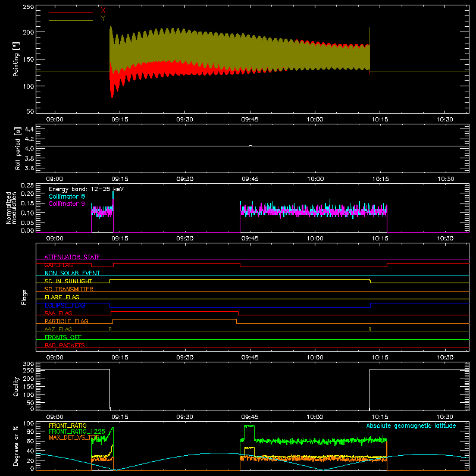The width and height of the screenshot is (476, 476).
Task: Click the "10:00" time label below the modulation plot
Action: click(315, 239)
